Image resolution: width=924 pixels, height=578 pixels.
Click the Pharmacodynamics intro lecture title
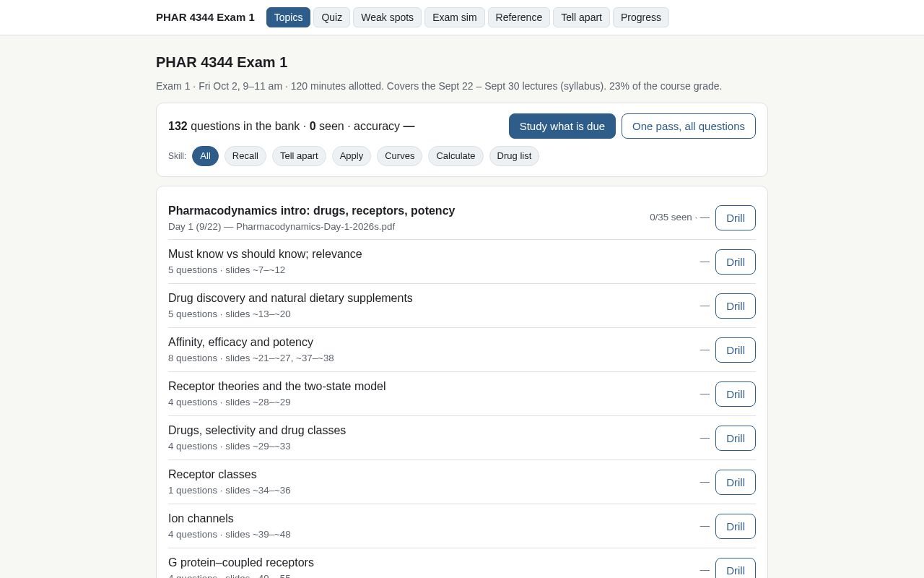coord(312,211)
